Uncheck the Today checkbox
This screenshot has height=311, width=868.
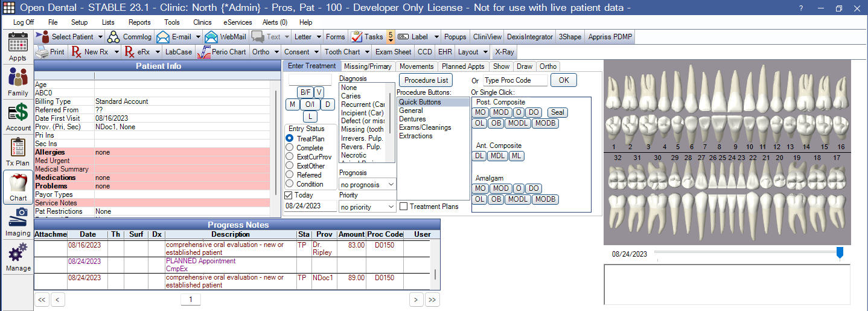tap(289, 195)
